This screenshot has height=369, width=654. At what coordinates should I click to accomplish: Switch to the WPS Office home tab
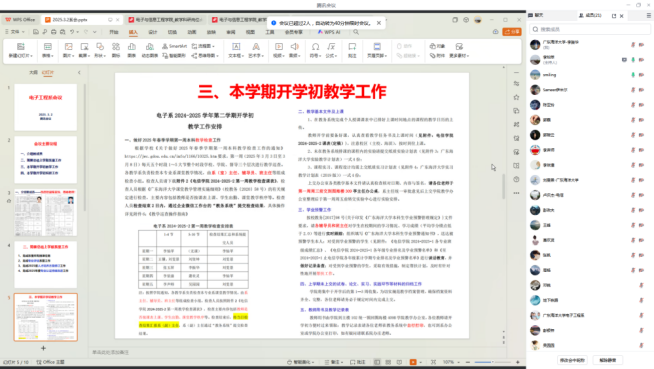tap(20, 20)
